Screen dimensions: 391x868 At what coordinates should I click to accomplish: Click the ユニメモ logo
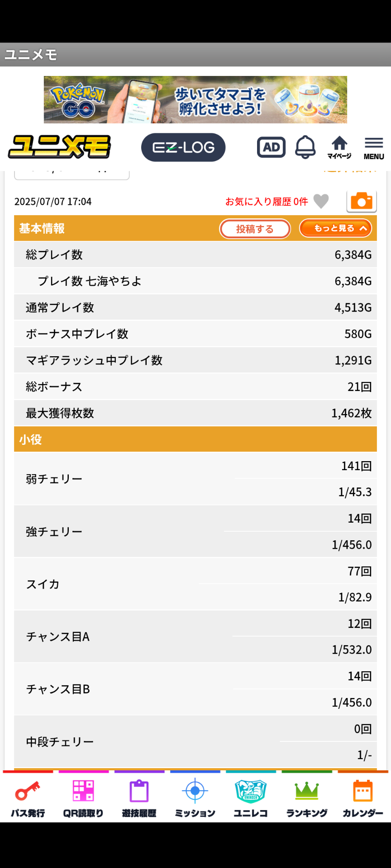pyautogui.click(x=59, y=147)
